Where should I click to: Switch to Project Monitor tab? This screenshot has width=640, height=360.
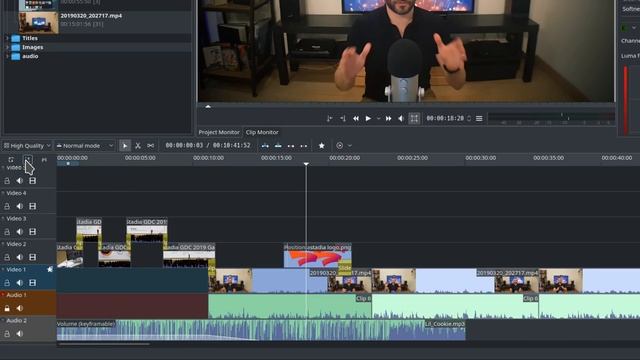point(219,132)
